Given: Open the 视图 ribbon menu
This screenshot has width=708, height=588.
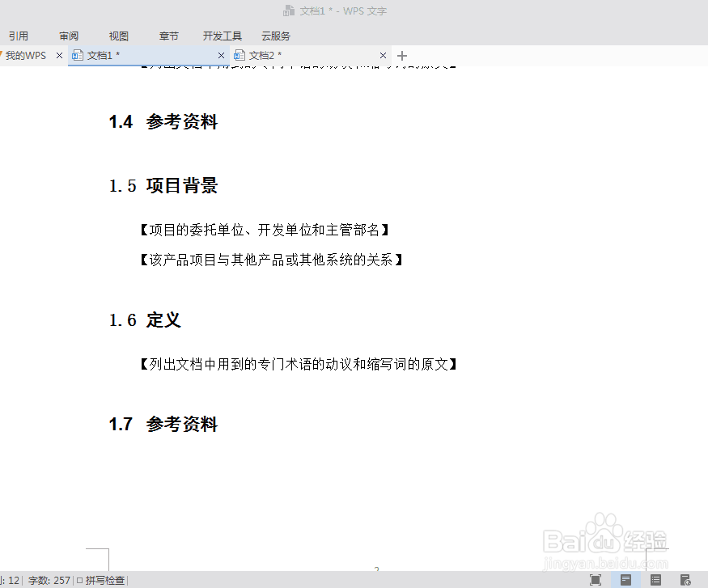Looking at the screenshot, I should (x=118, y=36).
